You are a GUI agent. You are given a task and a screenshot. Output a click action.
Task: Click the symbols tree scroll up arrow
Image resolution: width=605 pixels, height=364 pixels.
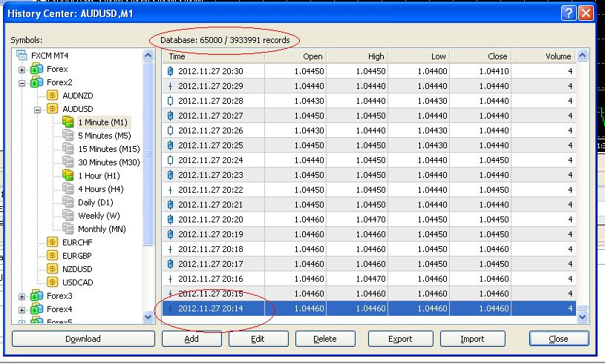148,56
